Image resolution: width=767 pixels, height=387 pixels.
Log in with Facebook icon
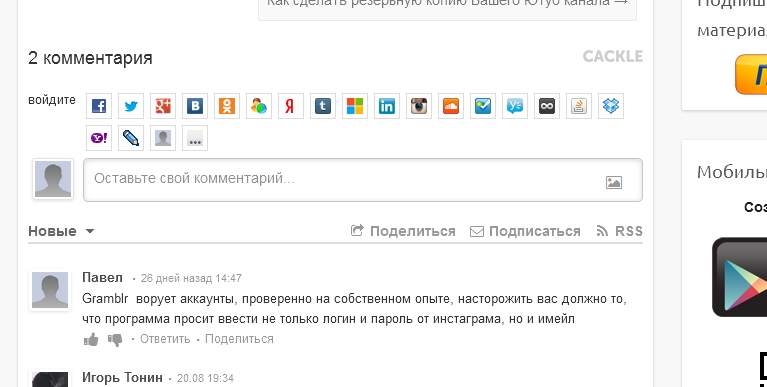click(x=99, y=106)
